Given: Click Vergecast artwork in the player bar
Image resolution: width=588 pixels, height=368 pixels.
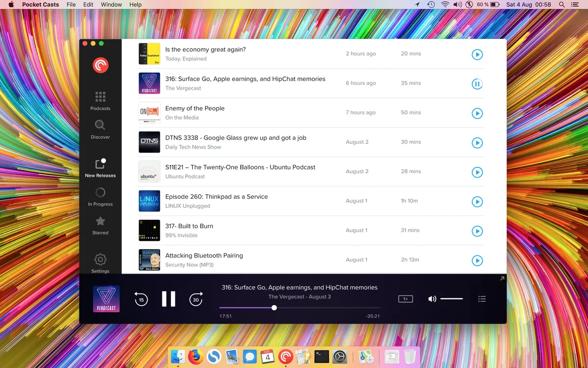Looking at the screenshot, I should tap(106, 299).
